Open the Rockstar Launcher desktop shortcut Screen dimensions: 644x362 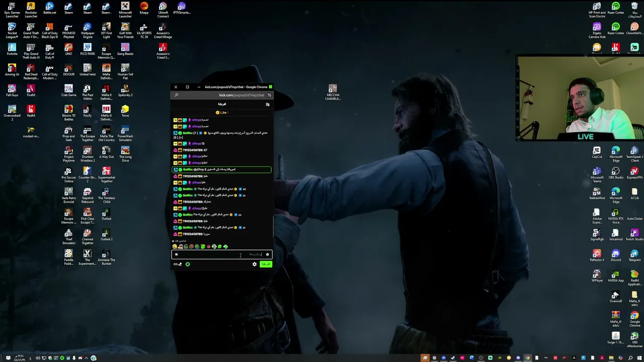(x=31, y=10)
